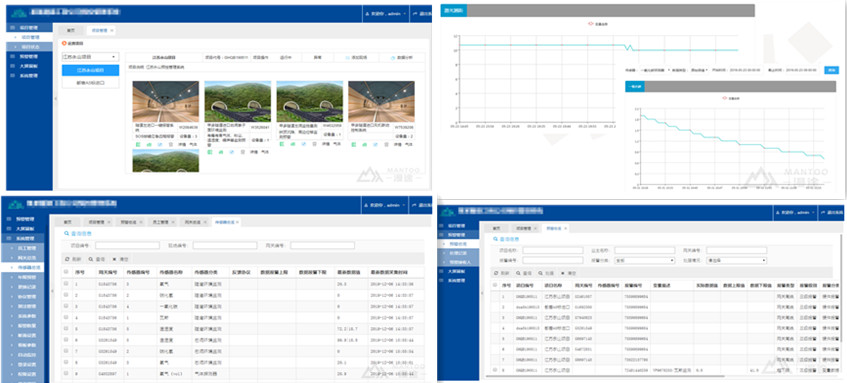Close the sensor list tab
The height and width of the screenshot is (383, 847).
(x=238, y=222)
